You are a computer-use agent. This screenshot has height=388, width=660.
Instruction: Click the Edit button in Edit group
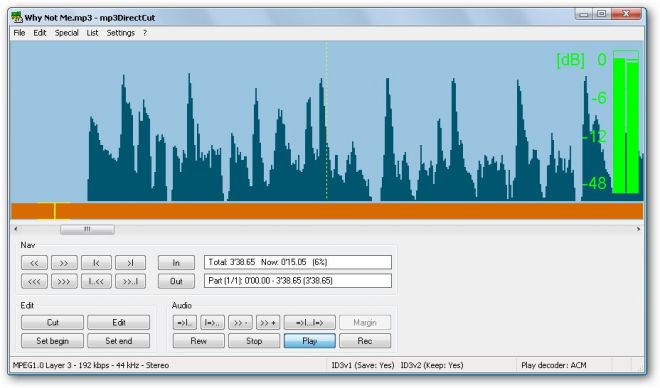(x=119, y=322)
